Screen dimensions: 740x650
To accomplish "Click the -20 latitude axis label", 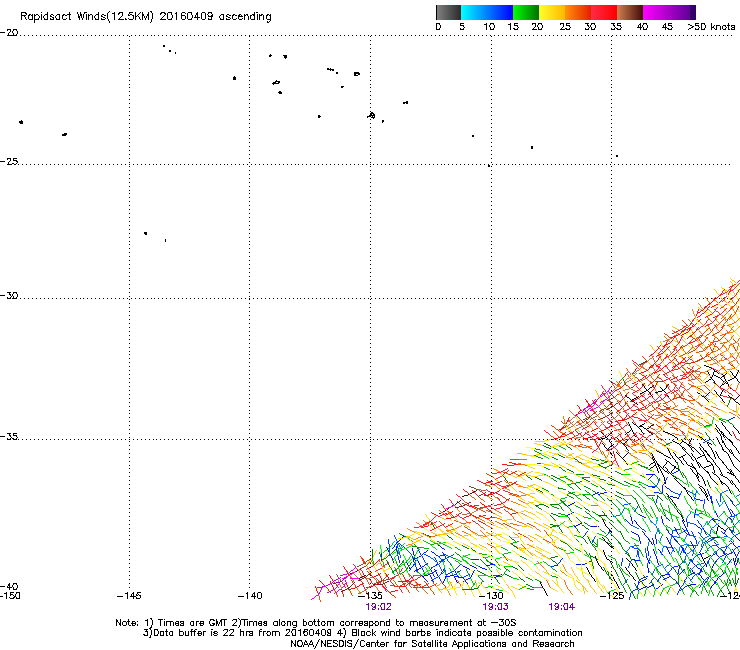I will tap(9, 33).
